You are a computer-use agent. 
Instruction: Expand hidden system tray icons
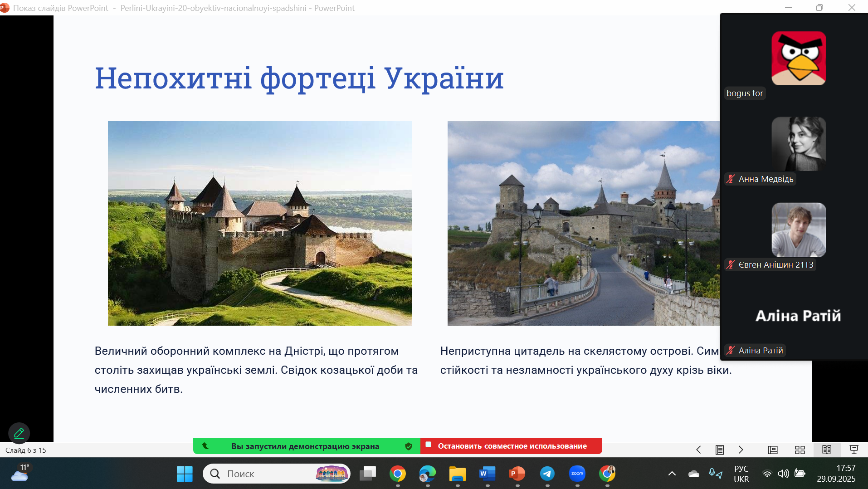(672, 474)
